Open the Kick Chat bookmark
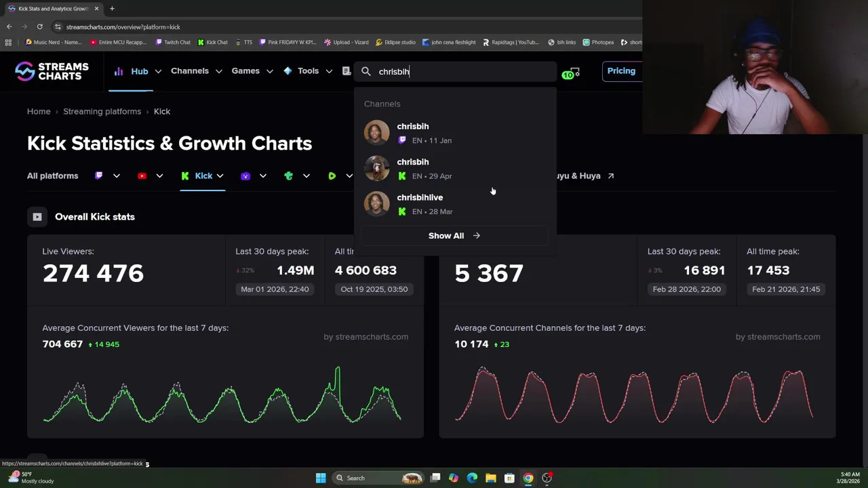 pyautogui.click(x=213, y=42)
